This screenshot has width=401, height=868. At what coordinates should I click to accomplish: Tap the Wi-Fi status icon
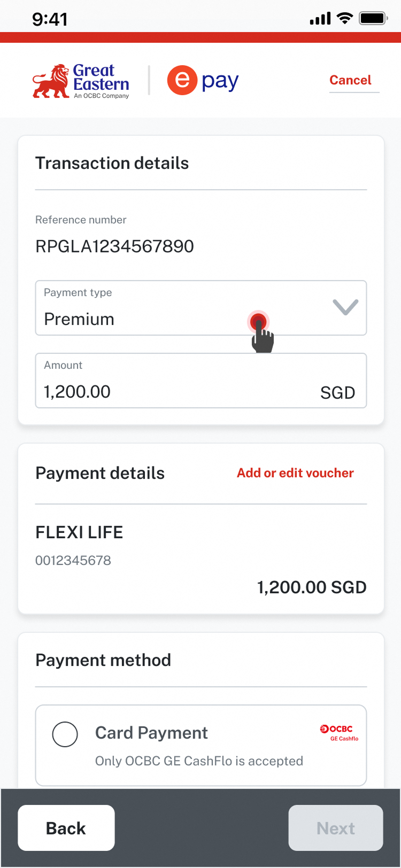(345, 19)
